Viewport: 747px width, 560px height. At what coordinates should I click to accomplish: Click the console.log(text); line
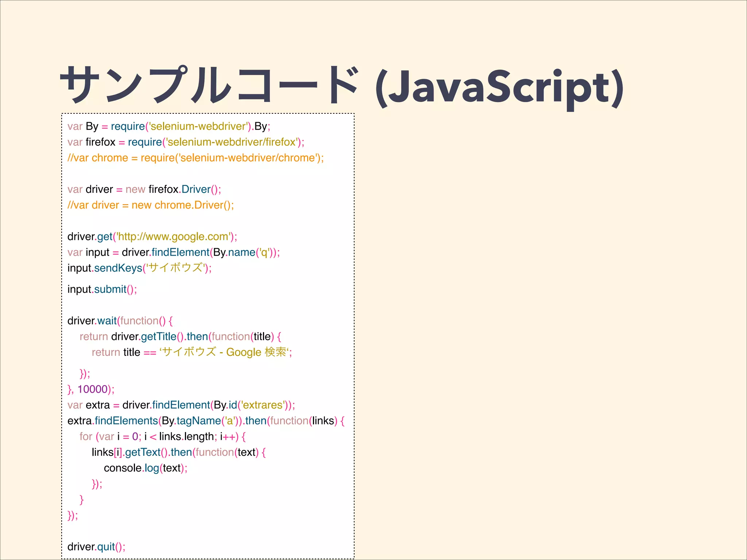pyautogui.click(x=146, y=468)
